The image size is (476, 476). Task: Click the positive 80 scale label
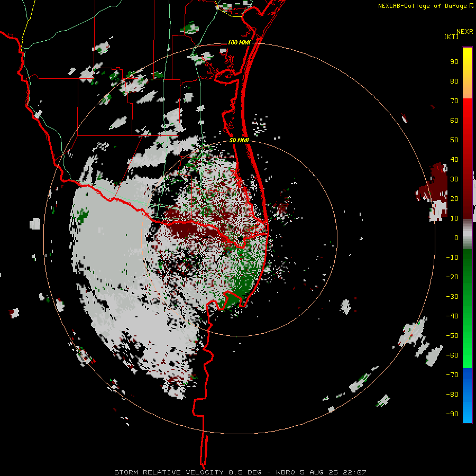(x=454, y=81)
